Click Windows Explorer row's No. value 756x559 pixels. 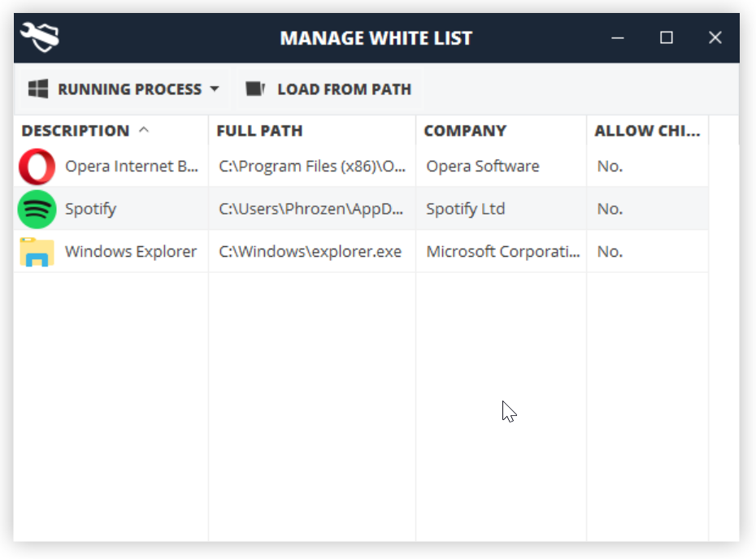point(610,252)
